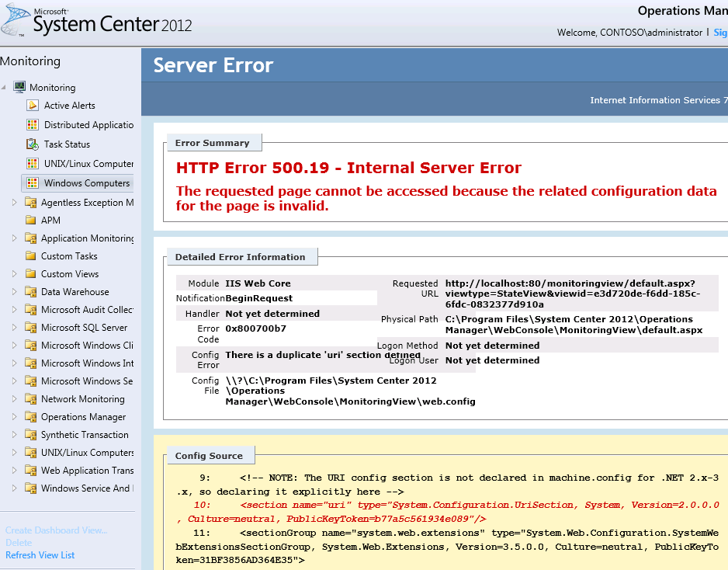728x570 pixels.
Task: Click the Requested URL value
Action: pyautogui.click(x=573, y=294)
